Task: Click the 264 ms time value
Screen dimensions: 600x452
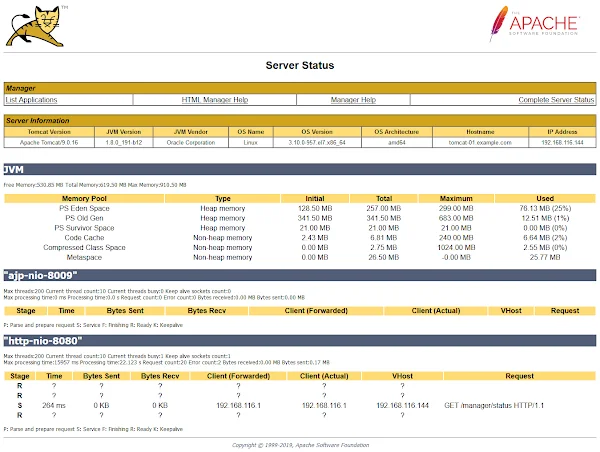Action: coord(54,405)
